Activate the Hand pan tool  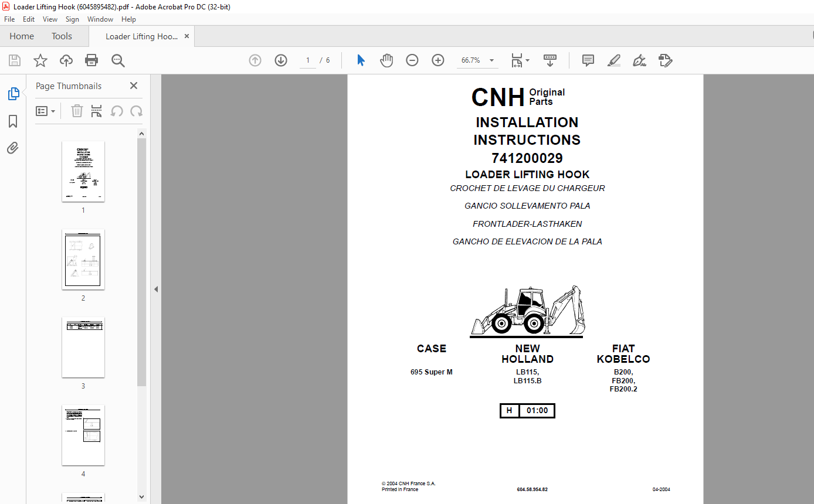click(386, 60)
